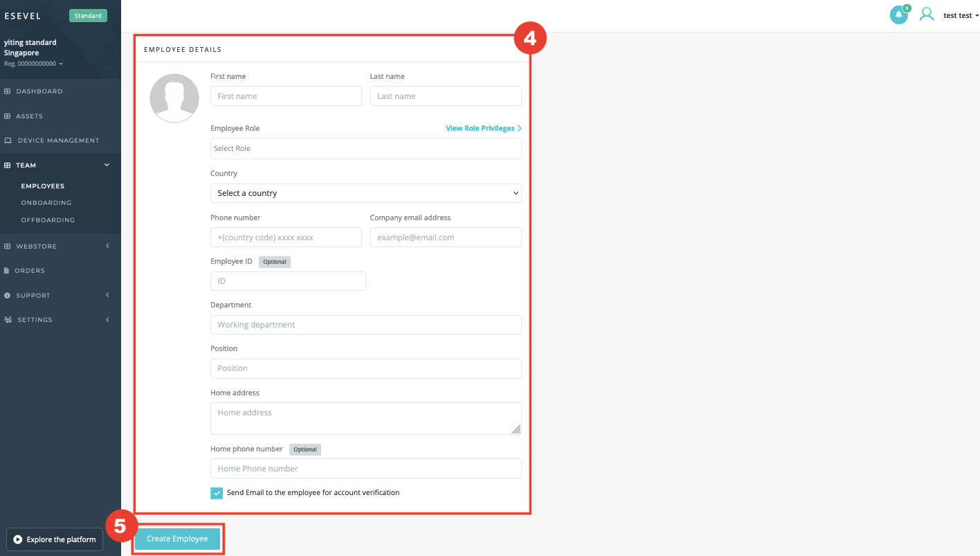This screenshot has width=980, height=556.
Task: Click the Standard plan badge
Action: point(88,16)
